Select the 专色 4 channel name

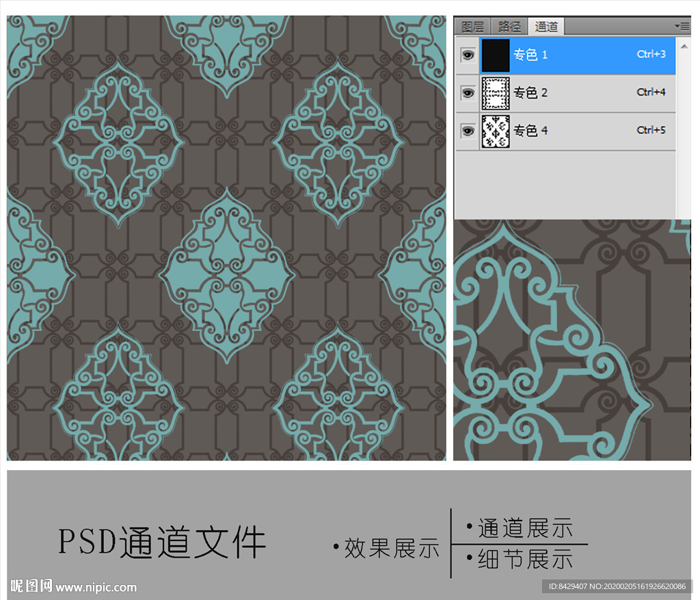point(530,131)
